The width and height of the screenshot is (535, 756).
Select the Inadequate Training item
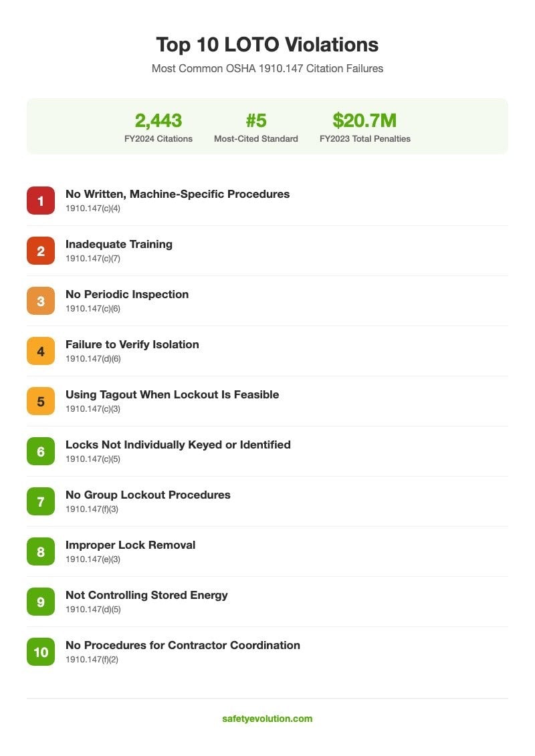pos(119,244)
